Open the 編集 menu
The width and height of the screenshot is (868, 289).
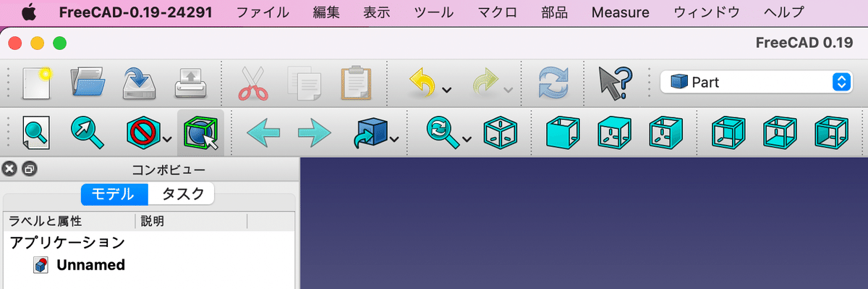(x=326, y=12)
